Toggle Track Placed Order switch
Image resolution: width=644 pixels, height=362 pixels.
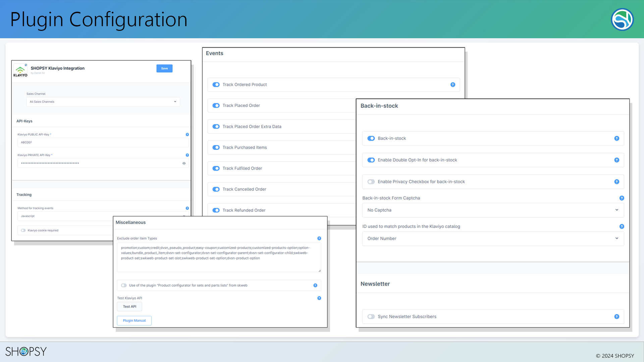coord(216,106)
